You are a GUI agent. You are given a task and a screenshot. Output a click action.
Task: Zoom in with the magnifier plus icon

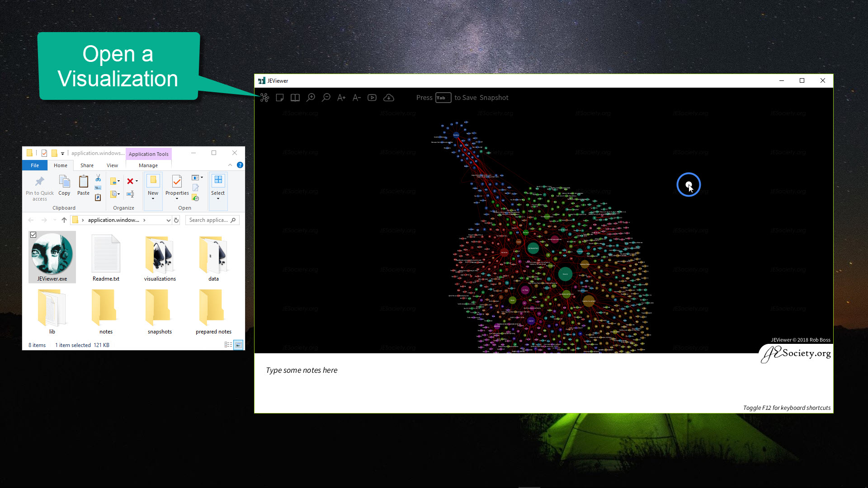(311, 98)
